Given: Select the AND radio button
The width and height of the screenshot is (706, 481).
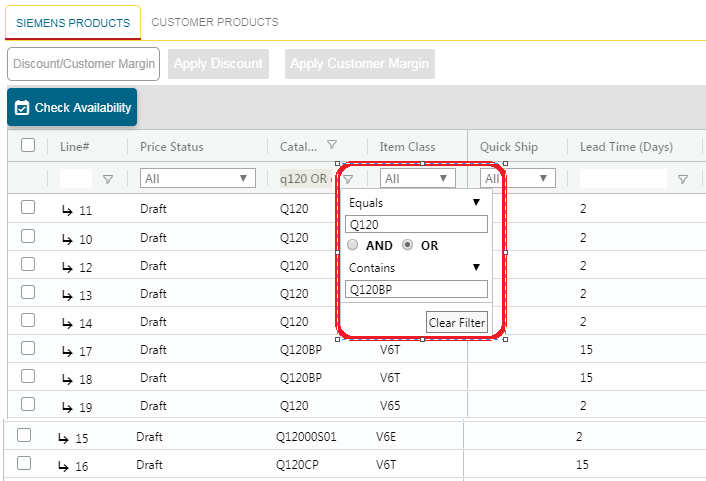Looking at the screenshot, I should [353, 245].
